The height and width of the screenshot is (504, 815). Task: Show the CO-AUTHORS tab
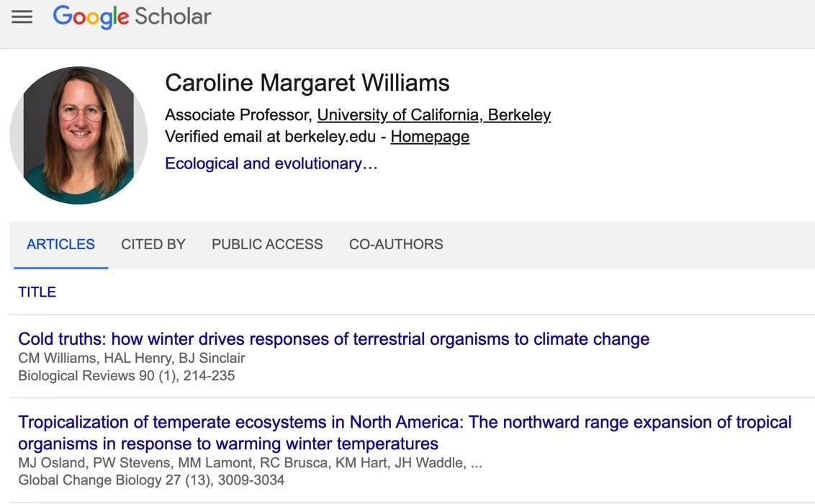click(396, 245)
